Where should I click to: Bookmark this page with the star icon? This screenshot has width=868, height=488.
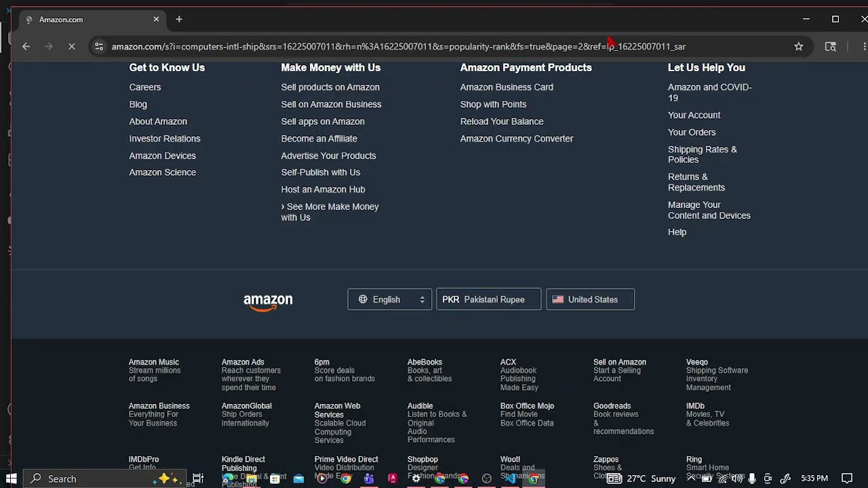[x=798, y=46]
